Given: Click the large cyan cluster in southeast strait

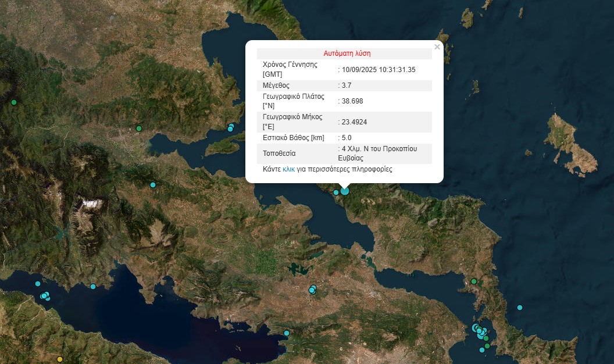Looking at the screenshot, I should tap(480, 331).
